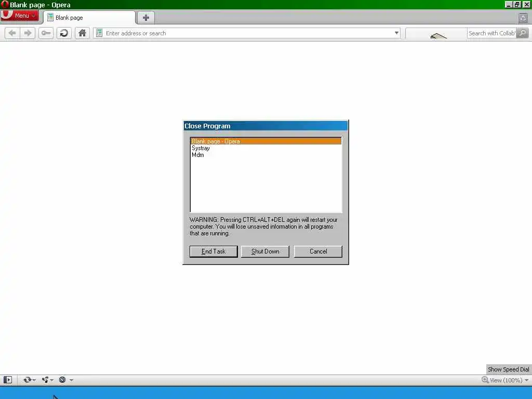Open a new tab with plus button
Viewport: 532px width, 399px height.
coord(146,18)
